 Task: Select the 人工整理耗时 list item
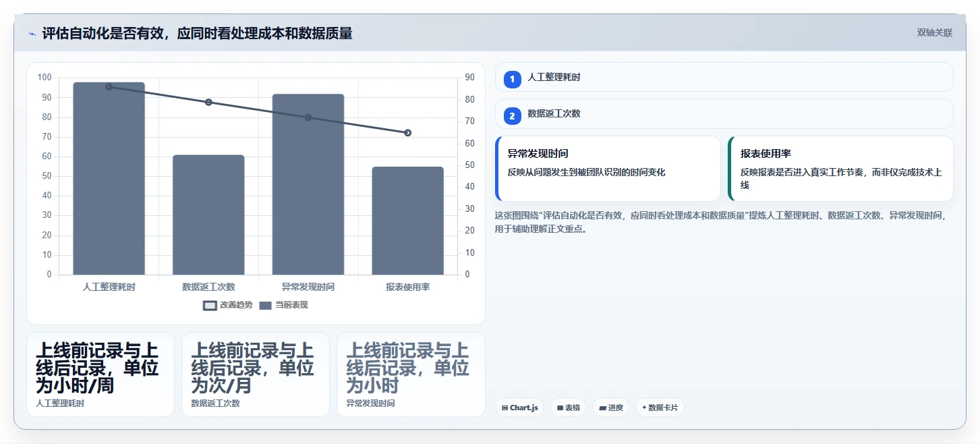click(x=724, y=77)
